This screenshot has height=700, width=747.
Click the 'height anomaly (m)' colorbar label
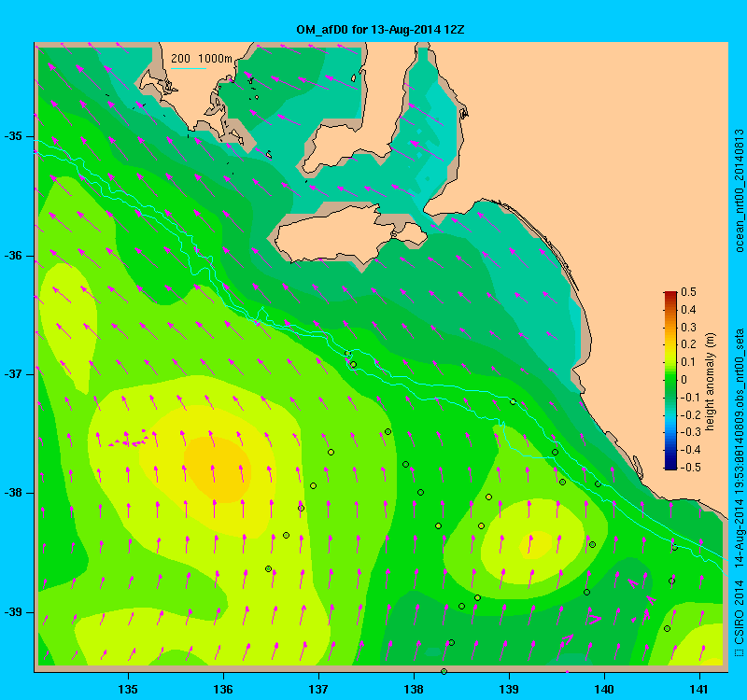tap(711, 382)
